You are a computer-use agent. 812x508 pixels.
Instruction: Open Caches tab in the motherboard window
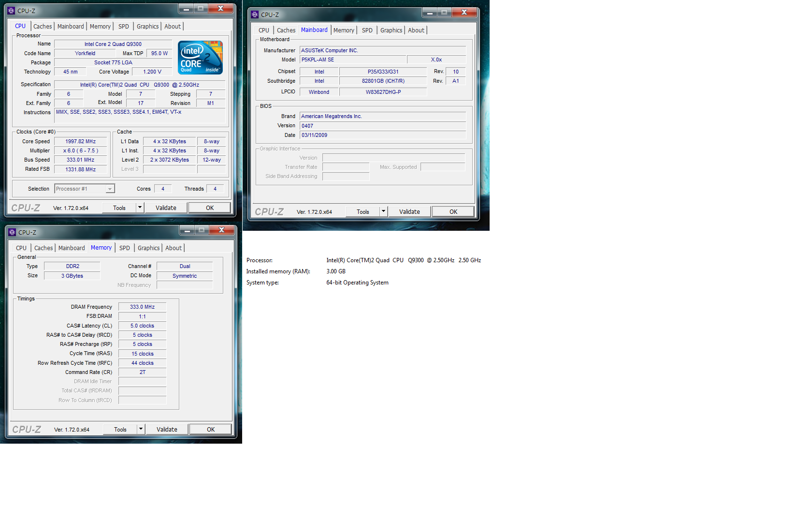click(x=286, y=30)
